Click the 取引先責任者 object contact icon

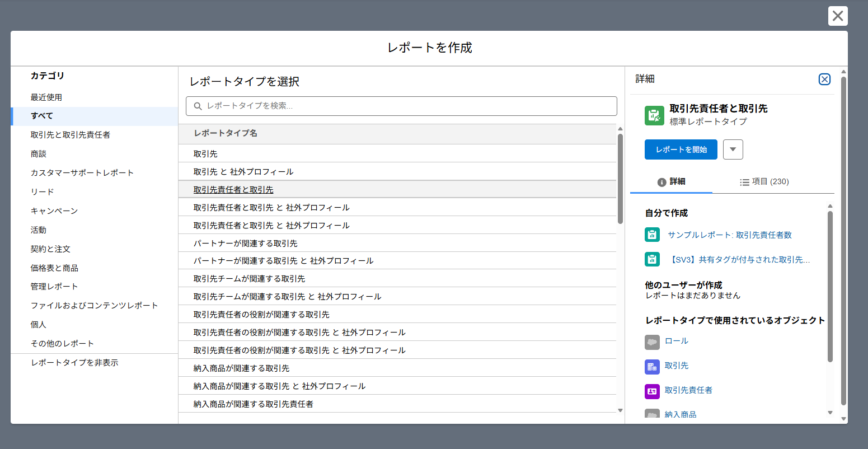(x=652, y=391)
